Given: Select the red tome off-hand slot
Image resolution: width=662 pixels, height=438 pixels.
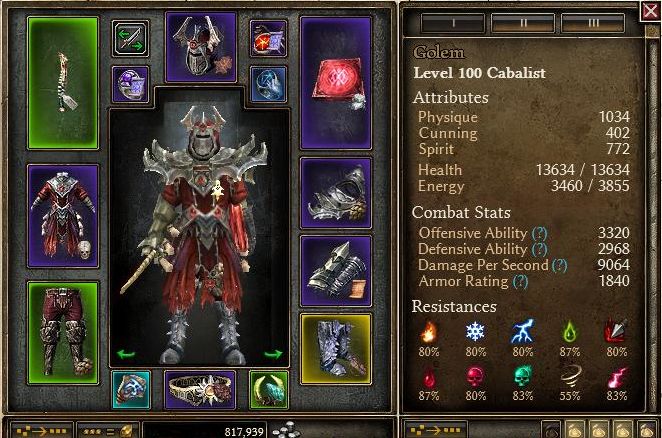Looking at the screenshot, I should [336, 83].
